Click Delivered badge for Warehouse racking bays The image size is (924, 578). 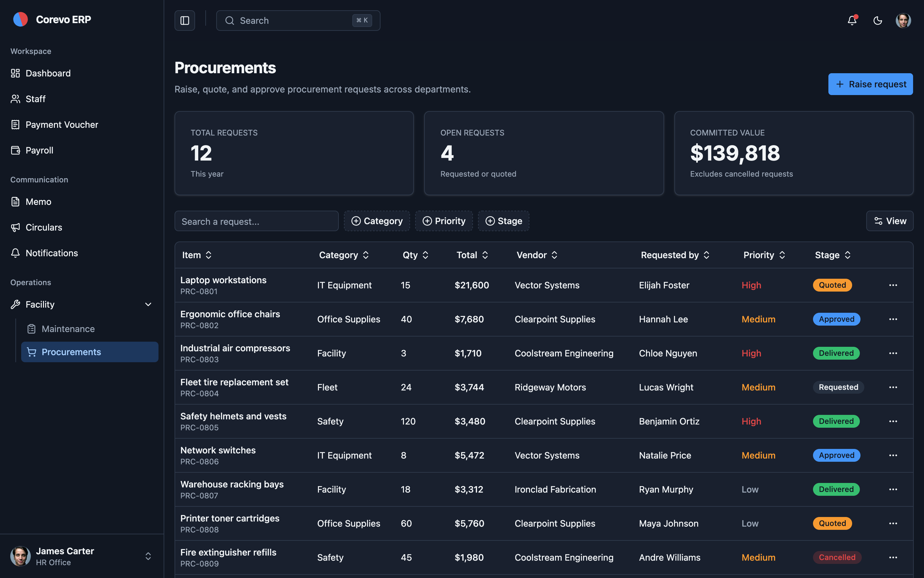836,489
